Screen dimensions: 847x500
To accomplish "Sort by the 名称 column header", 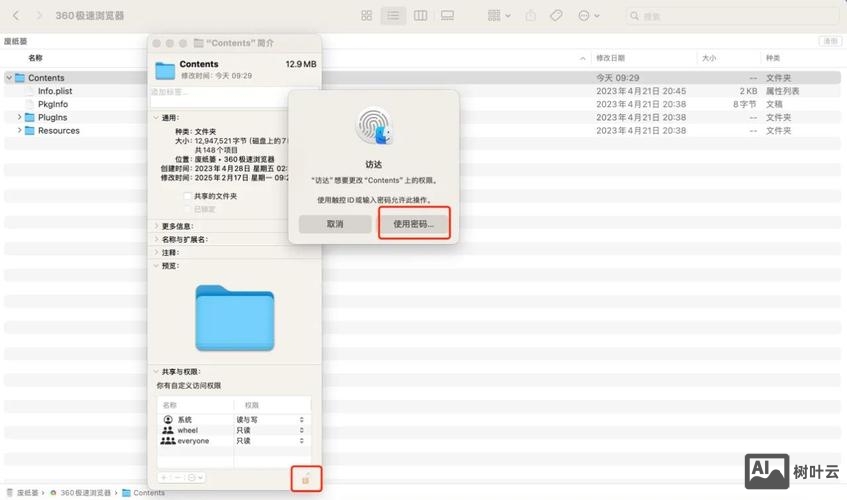I will tap(35, 58).
